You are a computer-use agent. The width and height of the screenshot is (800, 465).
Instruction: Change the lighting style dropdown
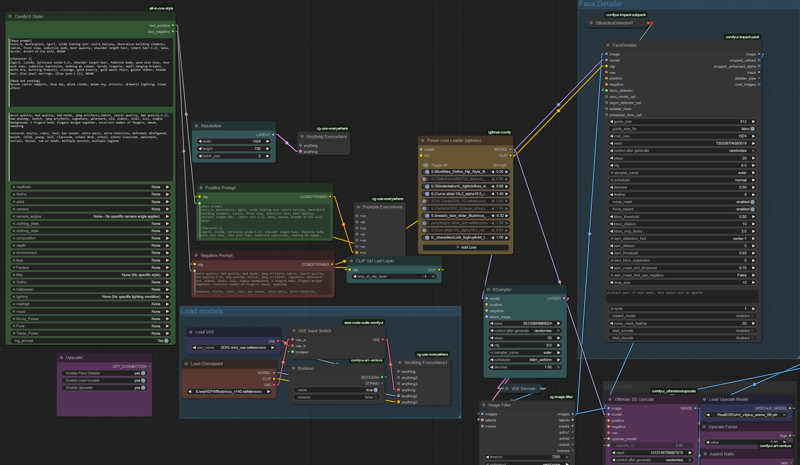[x=92, y=297]
